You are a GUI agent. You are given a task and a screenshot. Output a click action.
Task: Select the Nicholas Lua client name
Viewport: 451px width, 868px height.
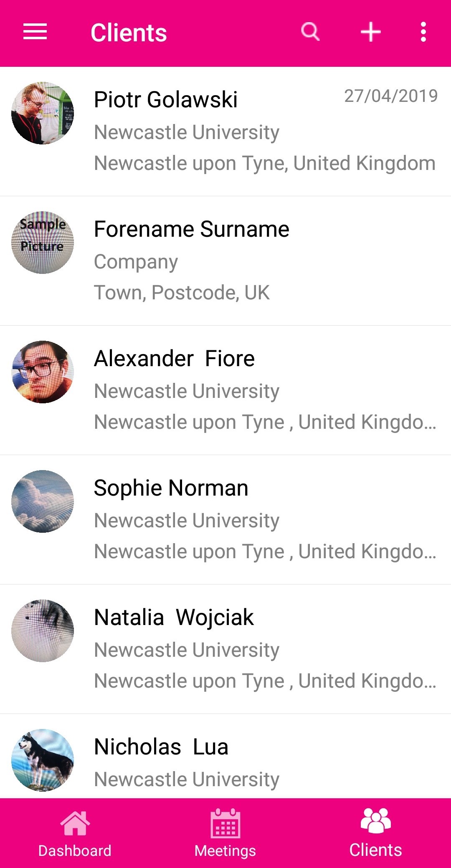(161, 747)
